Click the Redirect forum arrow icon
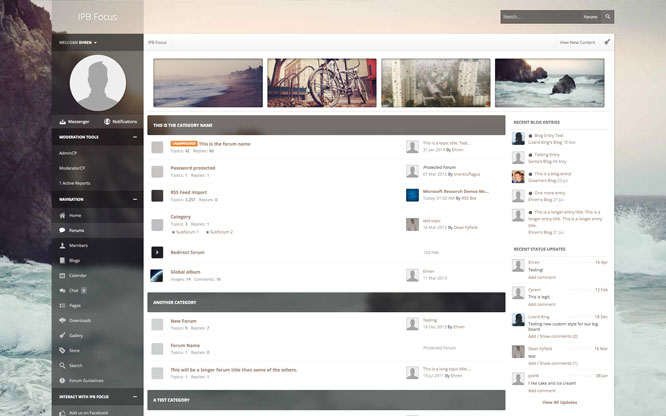Screen dimensions: 666x416 click(157, 252)
